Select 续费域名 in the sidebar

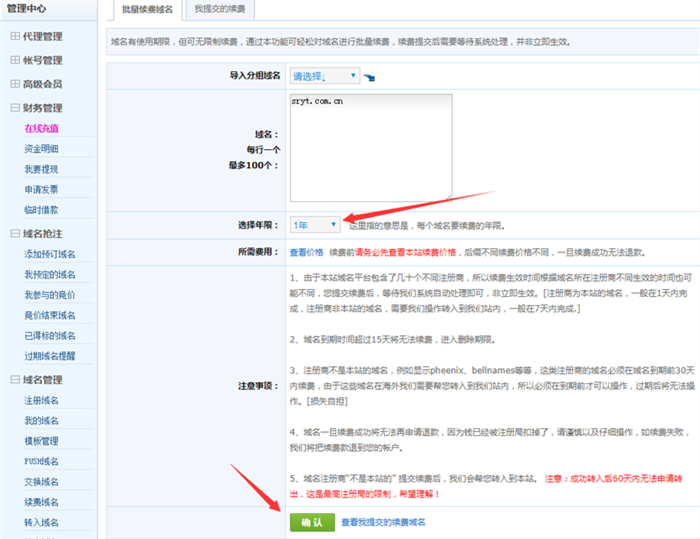(42, 501)
